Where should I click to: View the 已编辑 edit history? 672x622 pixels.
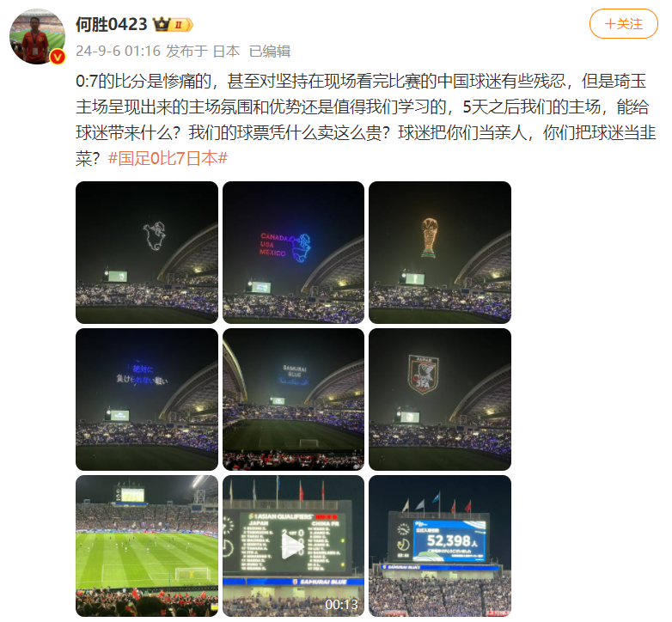[270, 51]
